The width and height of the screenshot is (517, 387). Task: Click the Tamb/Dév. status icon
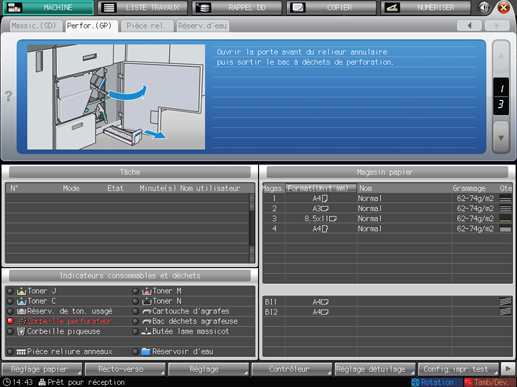coord(468,382)
